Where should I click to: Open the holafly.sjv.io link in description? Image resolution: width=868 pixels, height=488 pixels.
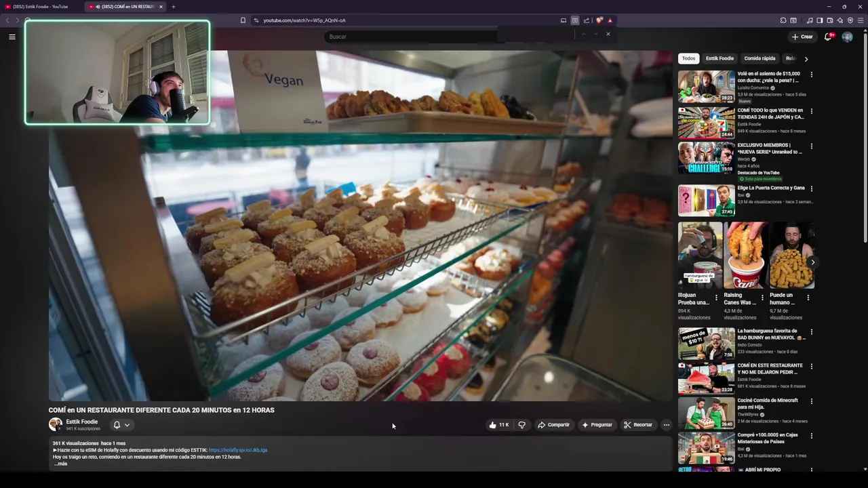pyautogui.click(x=238, y=450)
